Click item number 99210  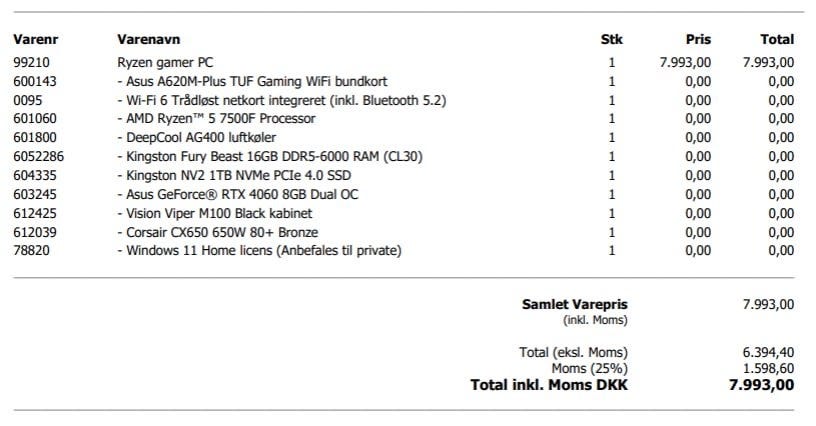tap(31, 62)
